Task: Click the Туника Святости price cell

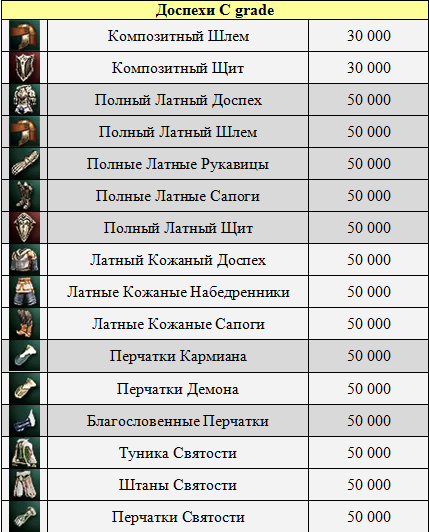Action: tap(369, 453)
